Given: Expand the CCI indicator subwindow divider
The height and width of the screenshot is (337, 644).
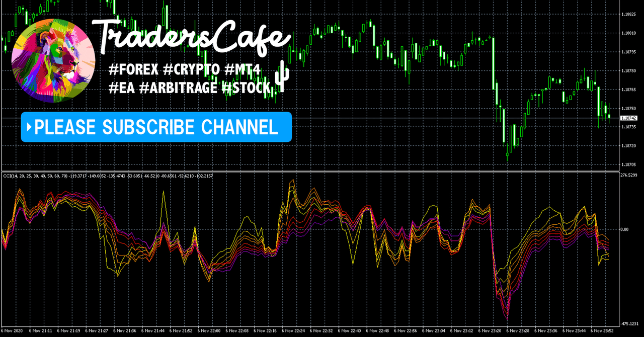Looking at the screenshot, I should click(322, 173).
